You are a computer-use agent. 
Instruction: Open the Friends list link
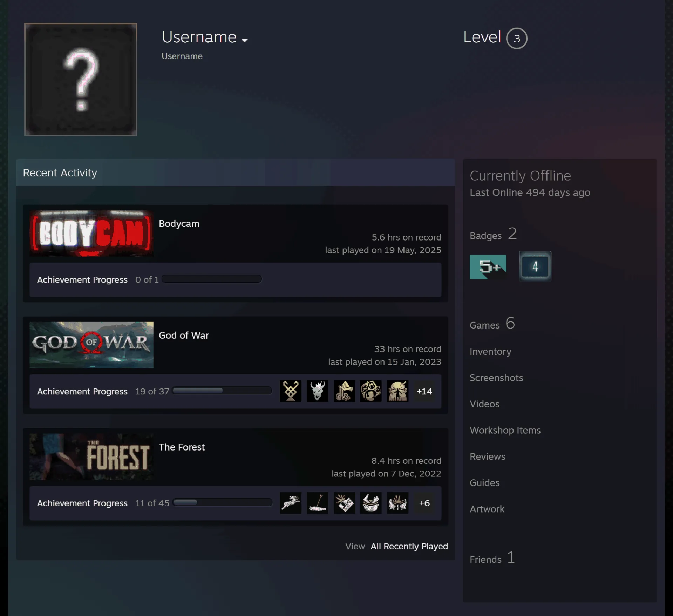click(x=492, y=558)
